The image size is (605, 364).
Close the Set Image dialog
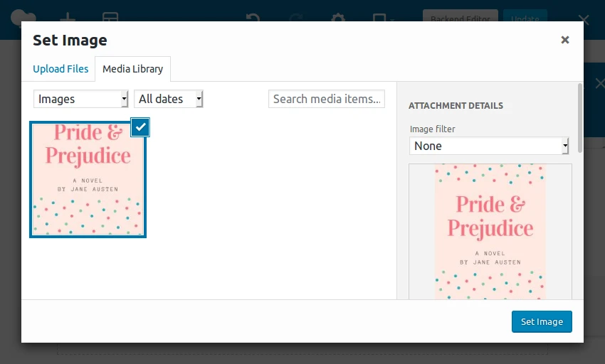click(565, 40)
